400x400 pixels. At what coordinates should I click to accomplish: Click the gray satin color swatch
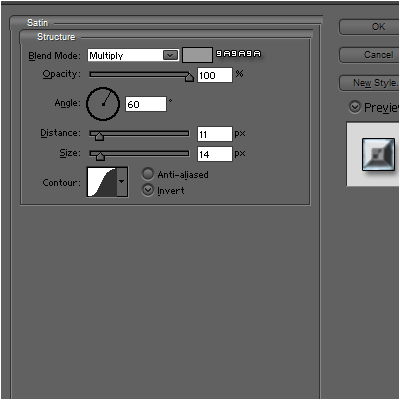(x=197, y=55)
